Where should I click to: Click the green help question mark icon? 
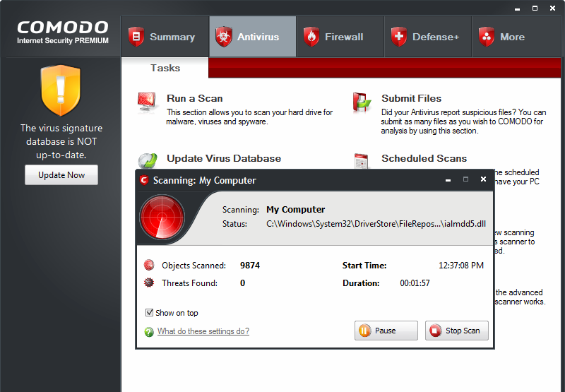click(149, 332)
